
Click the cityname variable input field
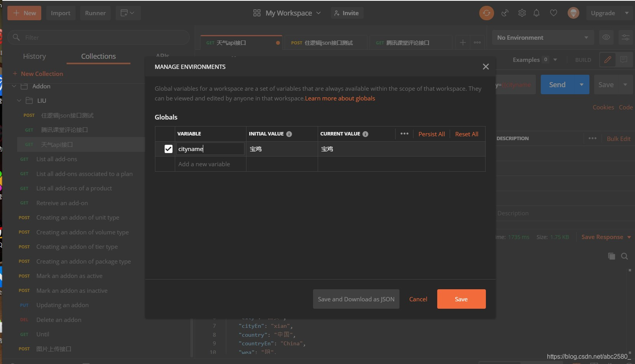(x=210, y=149)
